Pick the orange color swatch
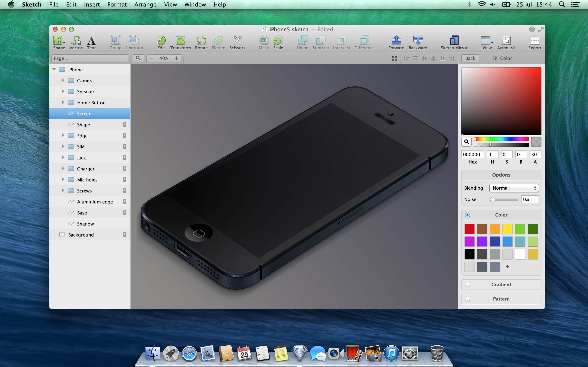 click(x=495, y=229)
